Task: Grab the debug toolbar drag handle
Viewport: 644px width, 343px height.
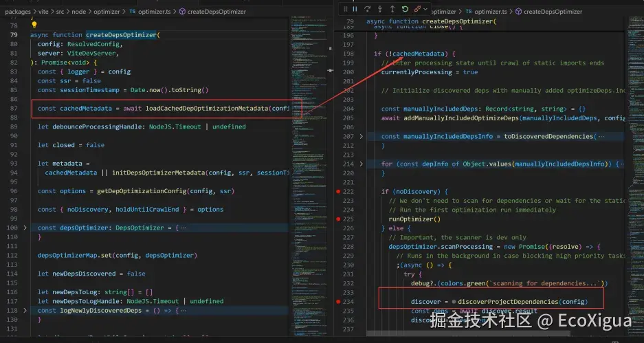Action: click(x=346, y=9)
